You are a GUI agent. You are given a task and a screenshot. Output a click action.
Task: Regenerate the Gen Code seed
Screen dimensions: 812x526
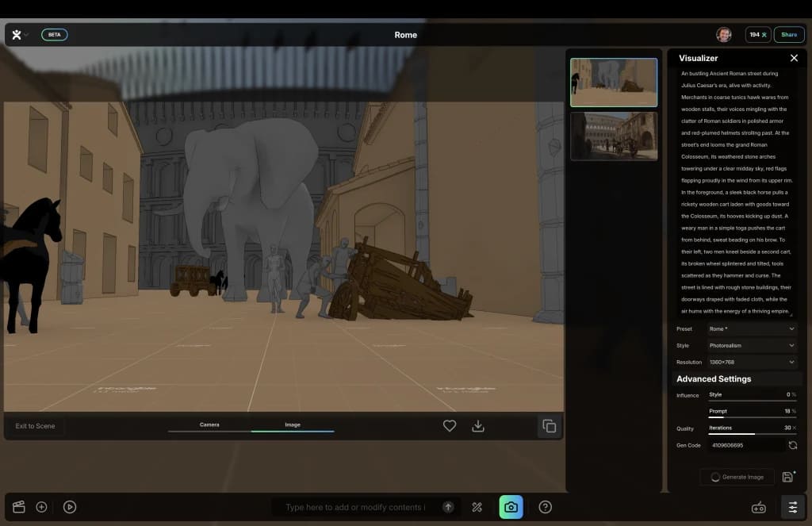(x=793, y=445)
